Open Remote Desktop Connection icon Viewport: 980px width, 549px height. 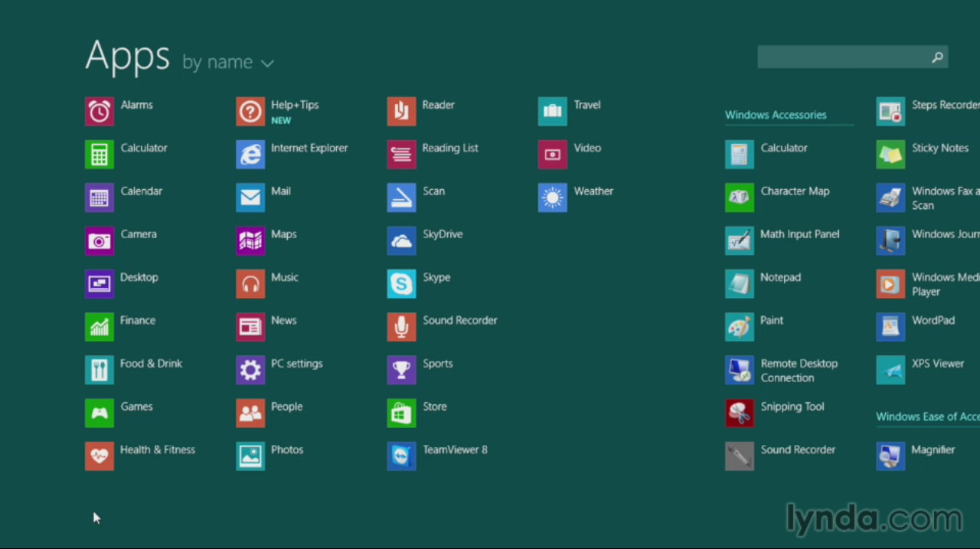(x=740, y=370)
